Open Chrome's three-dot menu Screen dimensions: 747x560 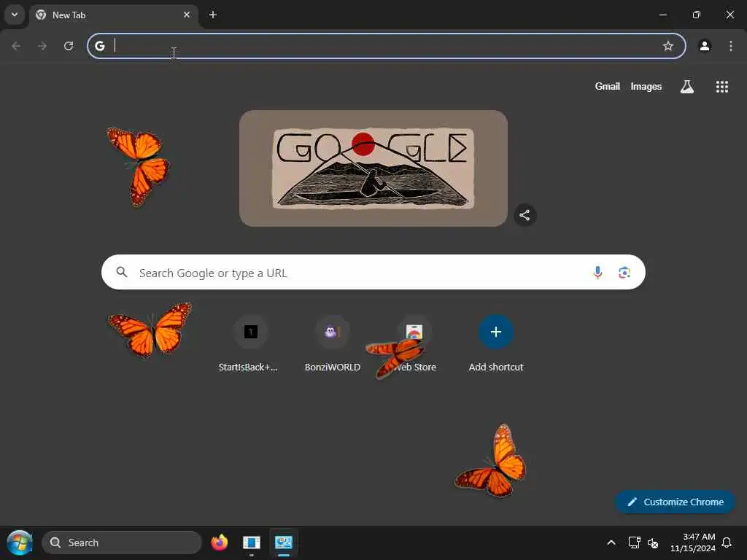click(731, 46)
